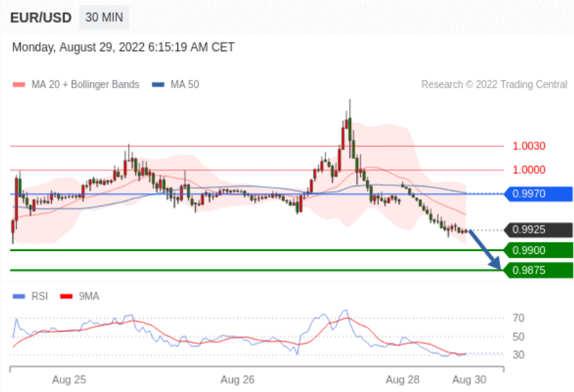
Task: Click the 30 MIN timeframe button
Action: click(x=104, y=17)
